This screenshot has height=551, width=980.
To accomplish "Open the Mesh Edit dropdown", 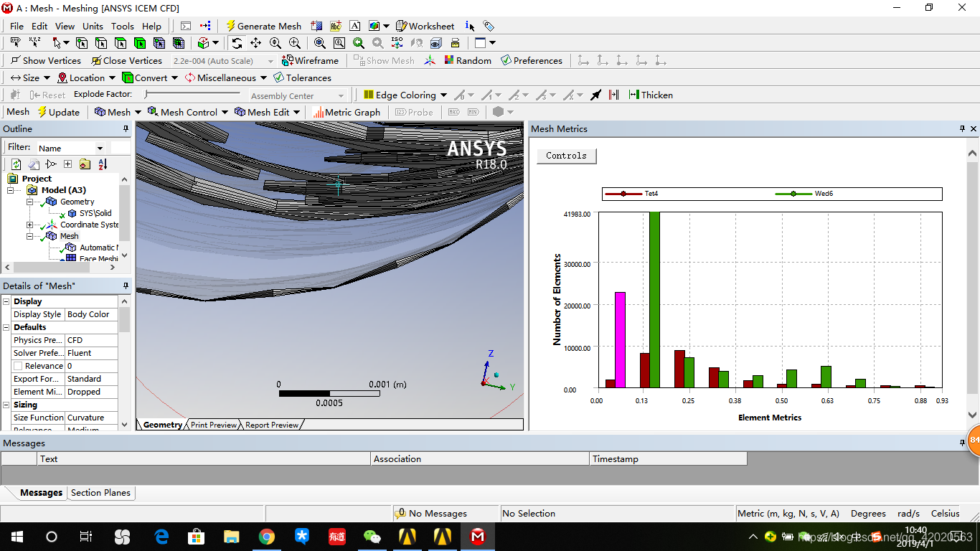I will click(268, 112).
